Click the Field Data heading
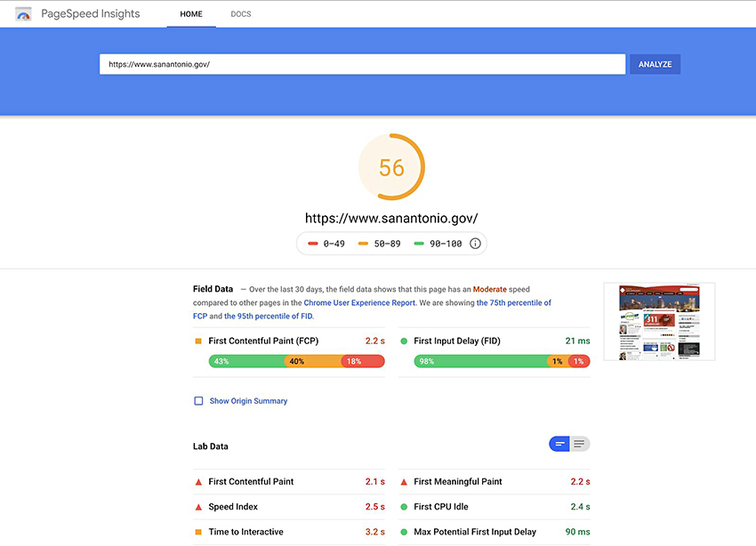Screen dimensions: 756x546 pos(213,289)
